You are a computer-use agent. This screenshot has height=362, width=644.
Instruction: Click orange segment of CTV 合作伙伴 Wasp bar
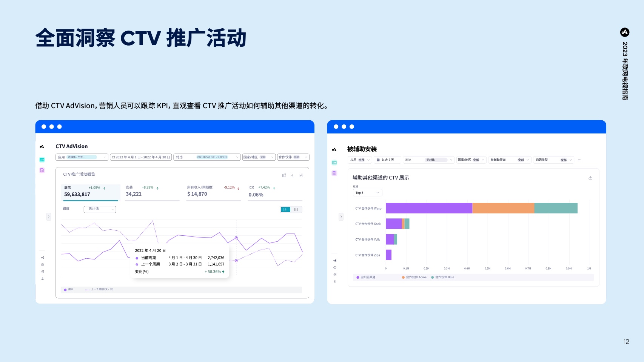click(503, 208)
